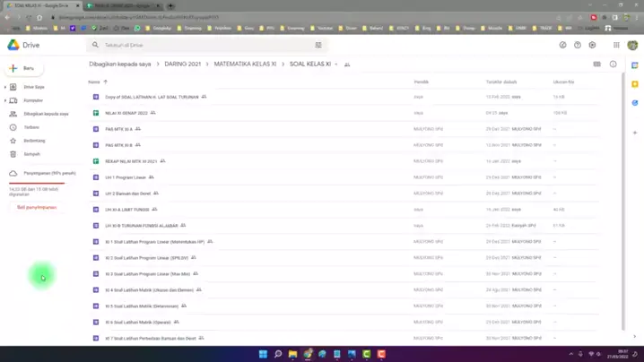Switch to grid layout view
Viewport: 644px width, 362px height.
pos(598,65)
